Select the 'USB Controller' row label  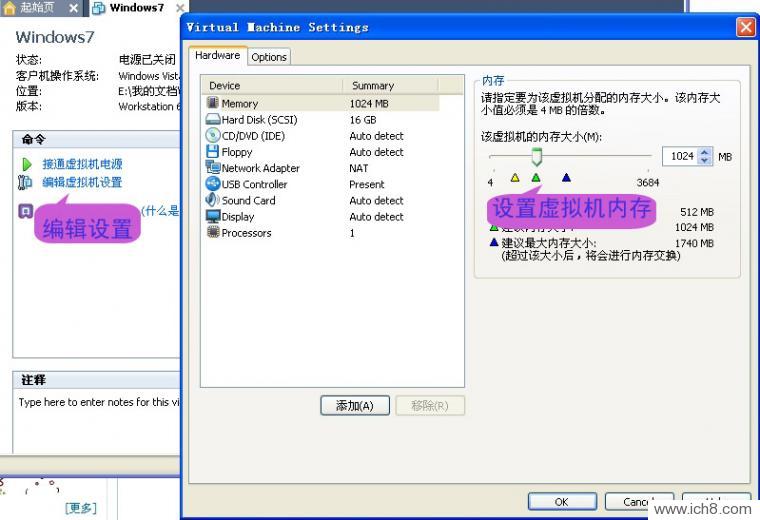point(254,184)
